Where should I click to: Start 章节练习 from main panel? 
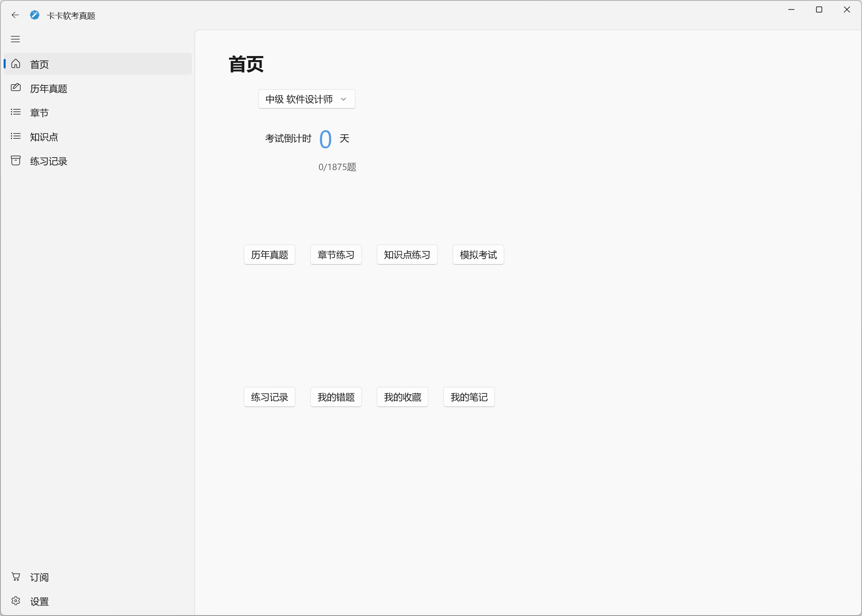pos(336,255)
